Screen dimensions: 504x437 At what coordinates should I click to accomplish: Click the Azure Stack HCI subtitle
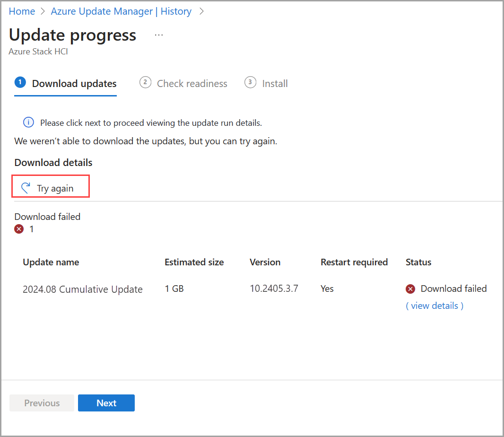click(38, 52)
